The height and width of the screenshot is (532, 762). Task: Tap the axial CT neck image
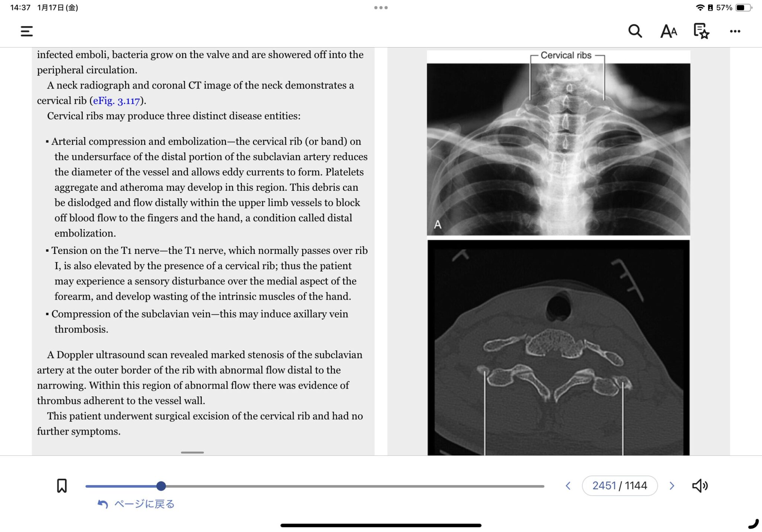click(558, 348)
